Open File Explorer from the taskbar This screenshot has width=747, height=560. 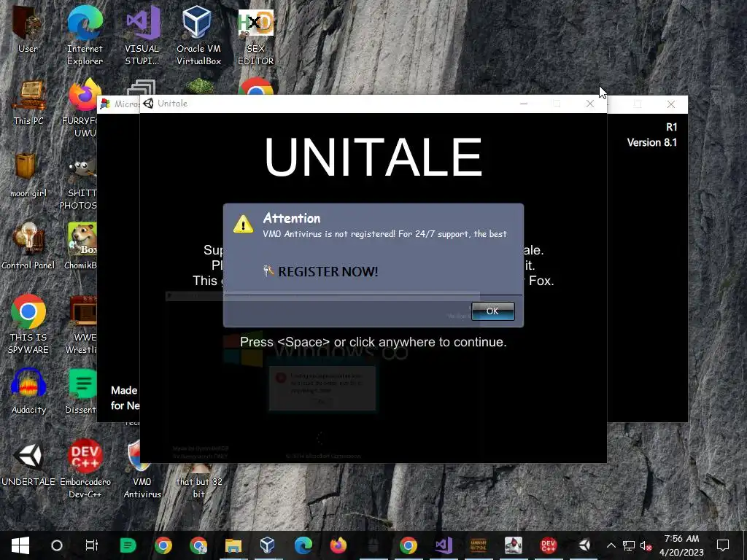(233, 545)
